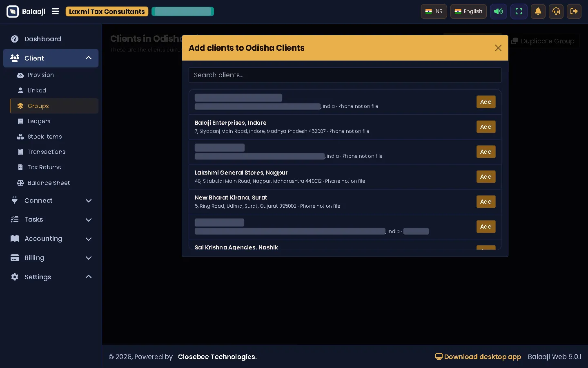Click Duplicate Group button
This screenshot has height=368, width=588.
tap(543, 41)
